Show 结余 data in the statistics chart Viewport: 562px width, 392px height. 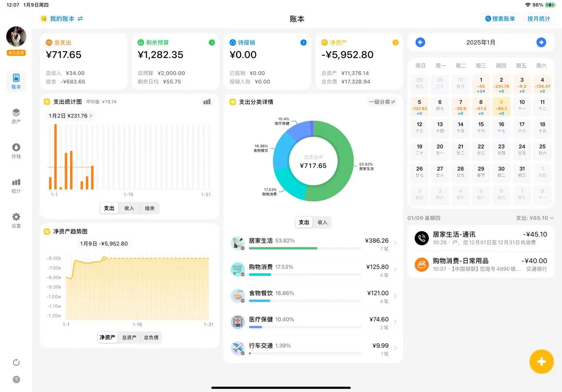click(x=150, y=208)
